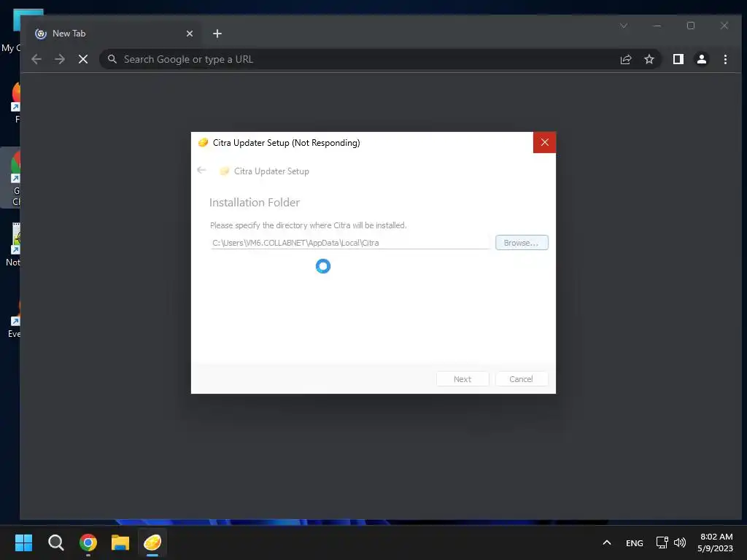Open Chrome three-dot menu
The width and height of the screenshot is (747, 560).
point(725,59)
